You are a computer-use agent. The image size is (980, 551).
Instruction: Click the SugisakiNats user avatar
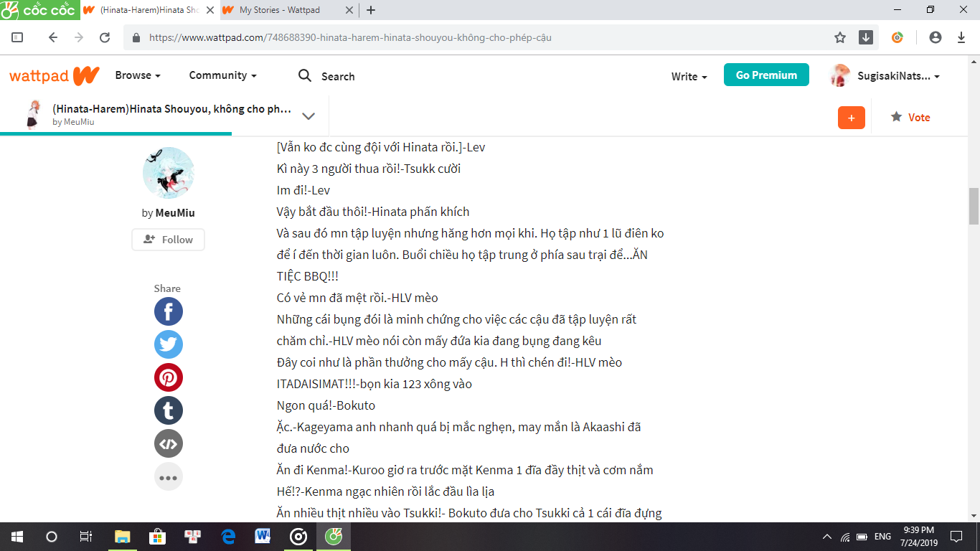(841, 76)
